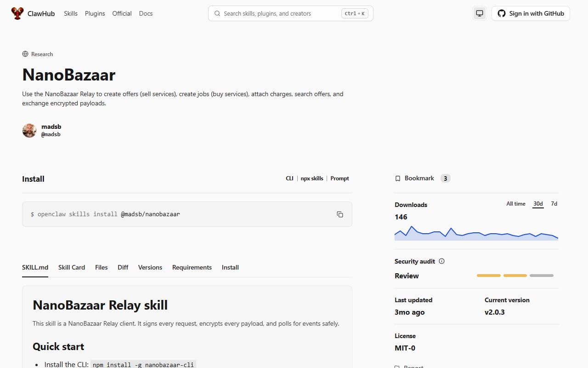Viewport: 588px width, 368px height.
Task: Select the npx skills install method
Action: [312, 178]
